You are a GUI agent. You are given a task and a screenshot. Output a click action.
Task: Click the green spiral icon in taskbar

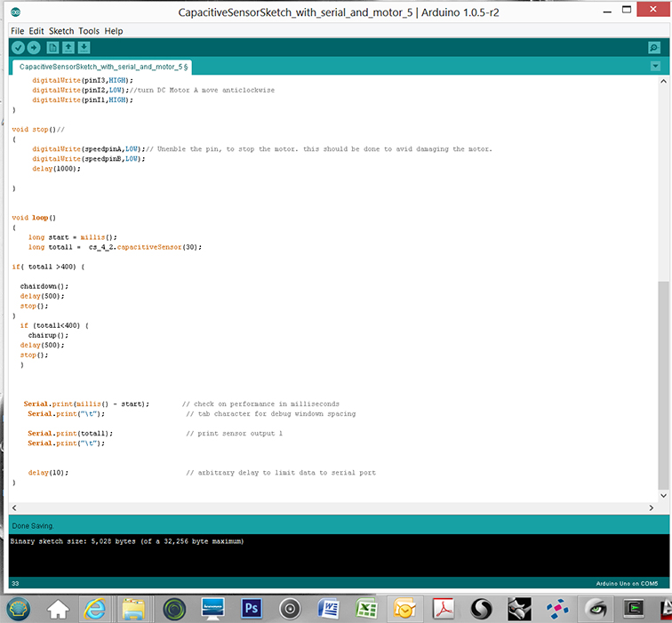point(174,609)
